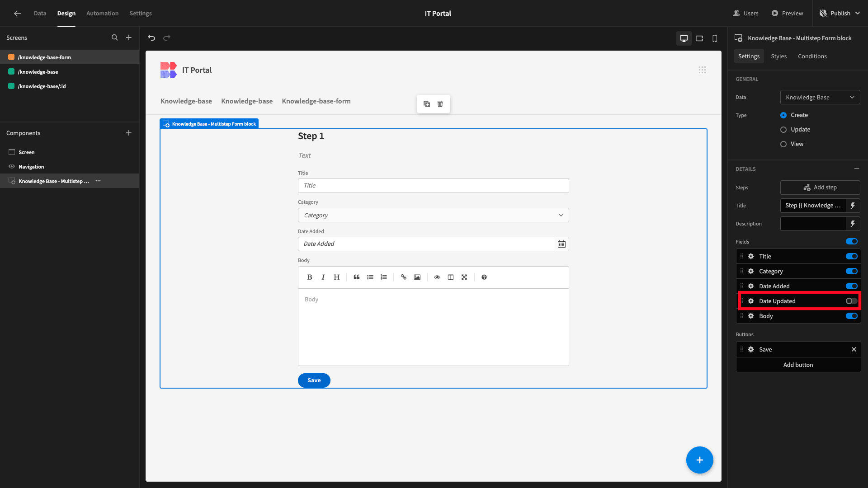The width and height of the screenshot is (868, 488).
Task: Click the undo icon
Action: (151, 38)
